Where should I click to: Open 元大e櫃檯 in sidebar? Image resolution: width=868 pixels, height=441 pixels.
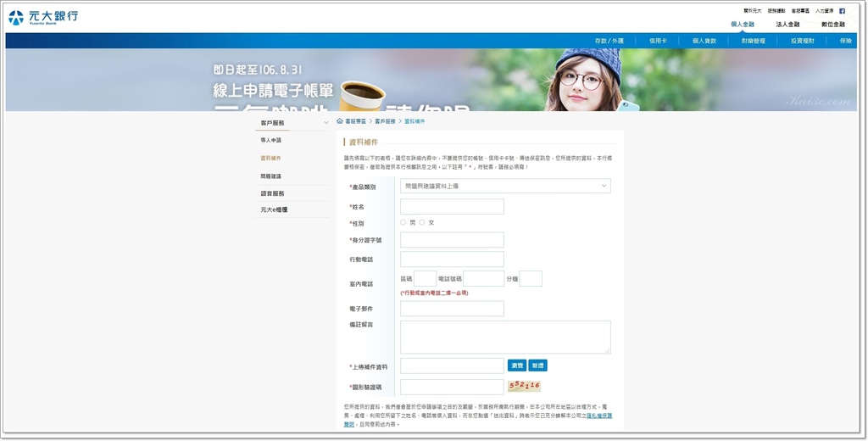[x=274, y=210]
